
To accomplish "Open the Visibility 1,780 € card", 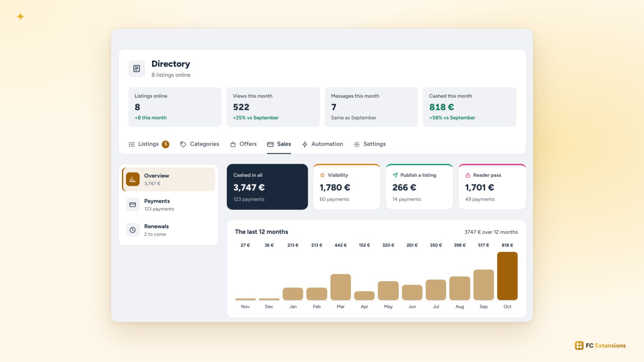I will pyautogui.click(x=347, y=187).
